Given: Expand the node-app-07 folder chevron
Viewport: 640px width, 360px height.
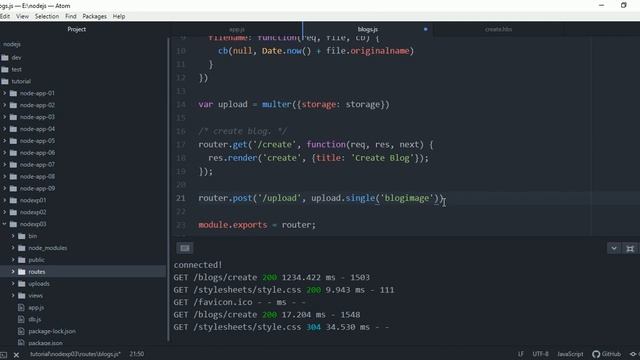Looking at the screenshot, I should (x=4, y=164).
